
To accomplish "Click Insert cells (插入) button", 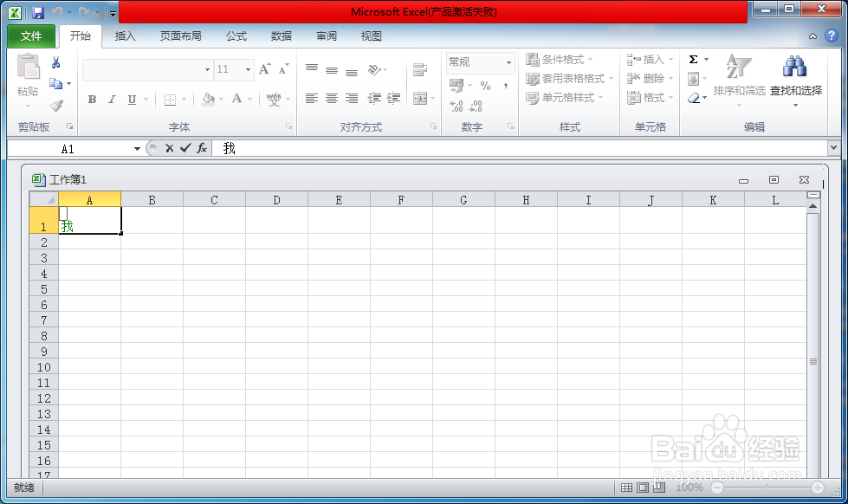I will pos(650,60).
